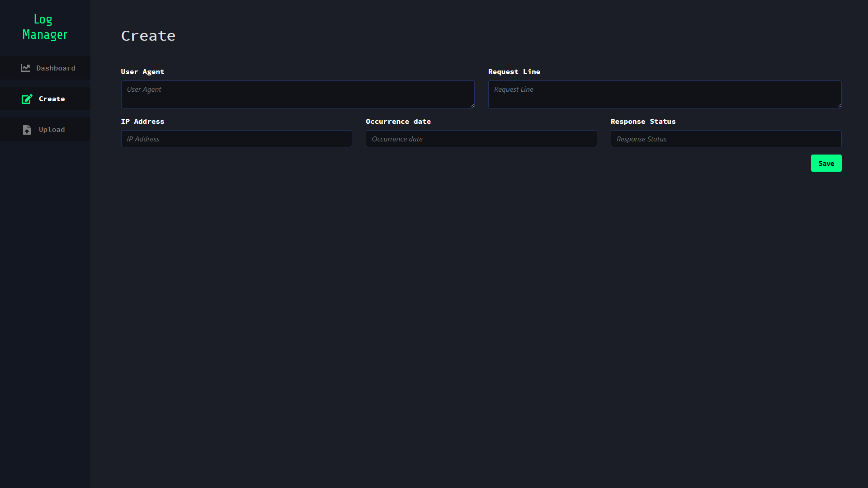Click the Dashboard chart icon in sidebar
Image resolution: width=868 pixels, height=488 pixels.
25,68
